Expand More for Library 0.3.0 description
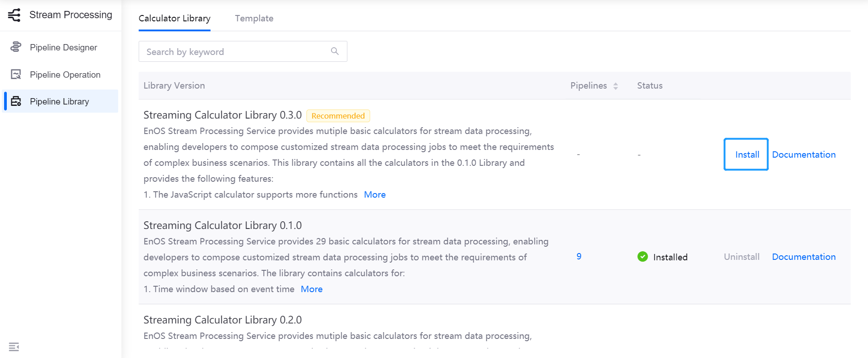The image size is (868, 358). point(375,194)
